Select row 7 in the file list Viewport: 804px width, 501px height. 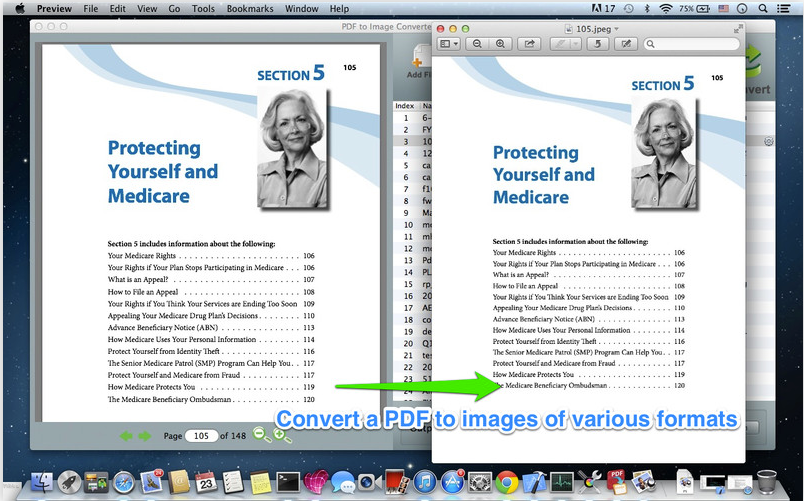[413, 189]
